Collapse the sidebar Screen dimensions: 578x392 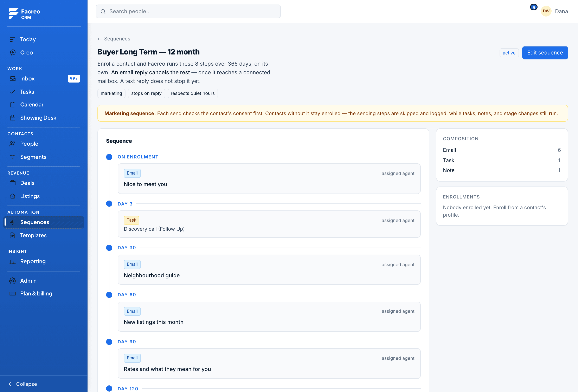[x=23, y=384]
